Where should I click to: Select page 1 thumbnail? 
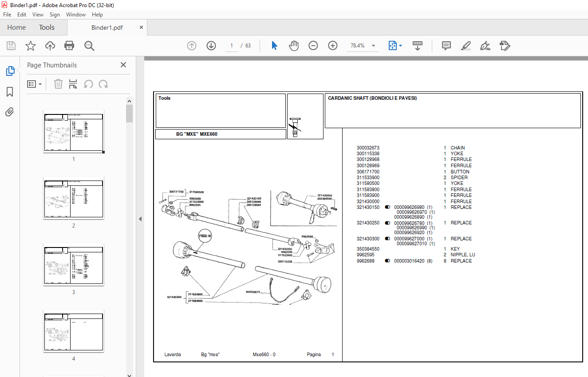tap(74, 132)
